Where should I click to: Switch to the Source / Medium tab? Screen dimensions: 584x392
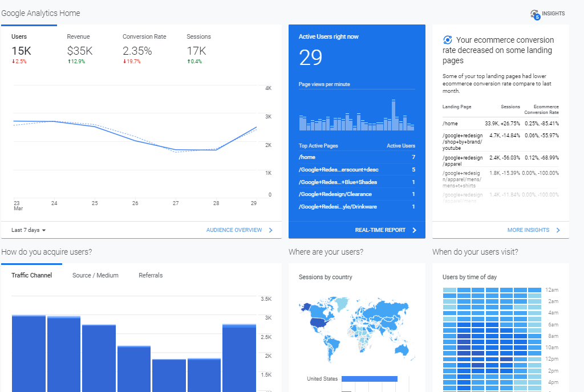tap(95, 275)
